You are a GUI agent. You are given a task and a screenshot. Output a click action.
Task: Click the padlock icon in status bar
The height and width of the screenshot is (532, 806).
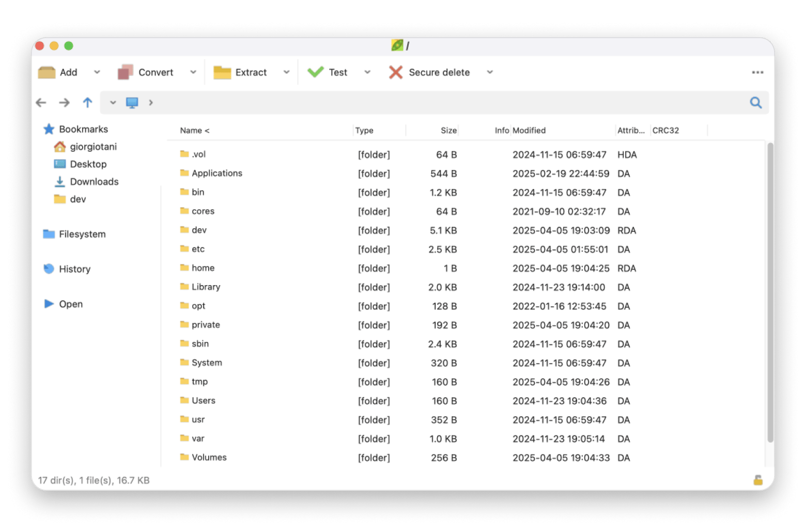[757, 480]
